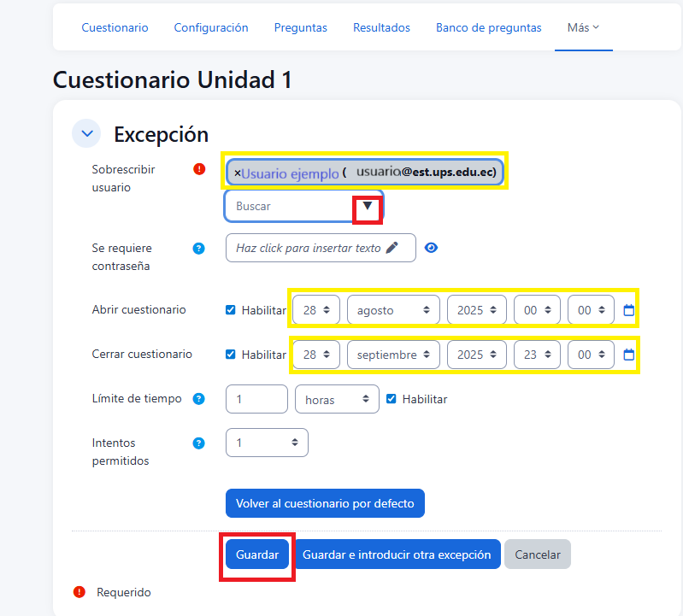
Task: Click help icon for Se requiere contraseña
Action: pyautogui.click(x=199, y=249)
